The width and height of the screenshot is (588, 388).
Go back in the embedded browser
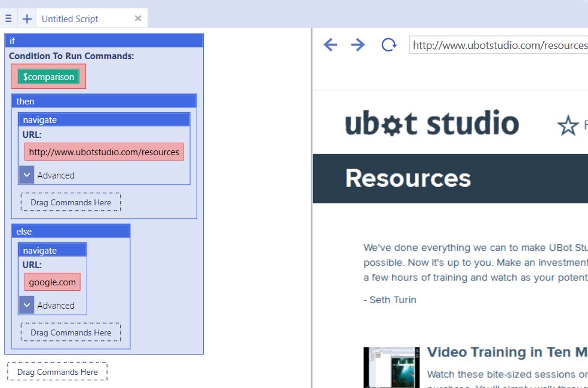point(330,45)
